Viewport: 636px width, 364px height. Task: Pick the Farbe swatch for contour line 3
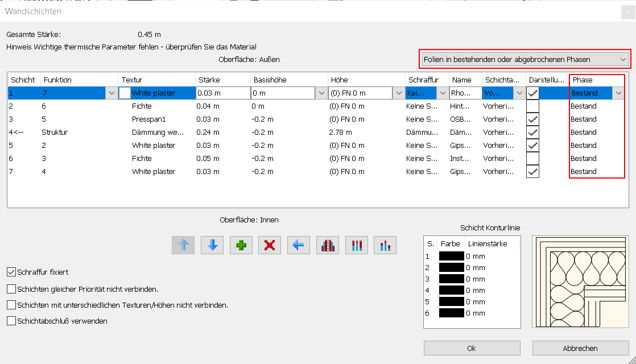(452, 279)
